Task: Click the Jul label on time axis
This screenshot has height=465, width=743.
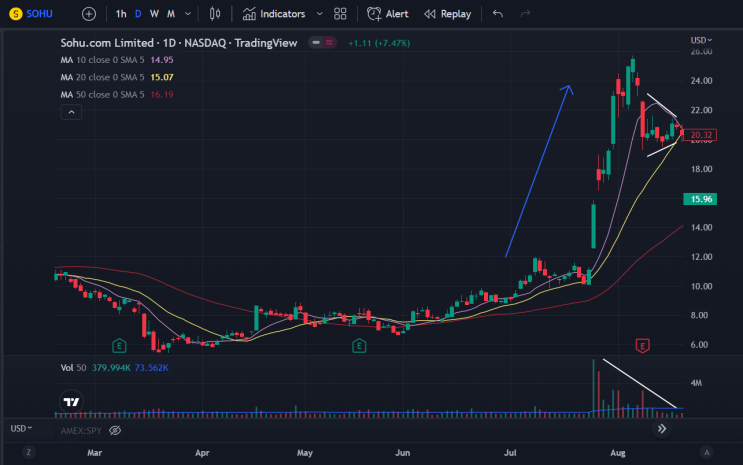Action: [x=510, y=453]
